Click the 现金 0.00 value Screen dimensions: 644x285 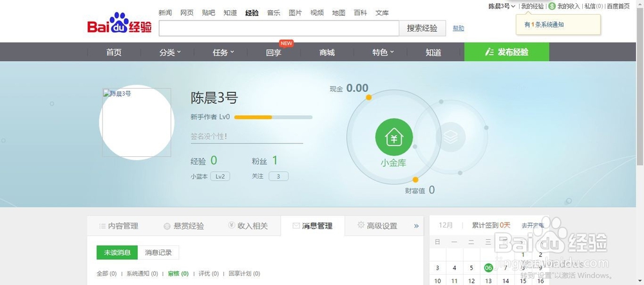coord(357,88)
